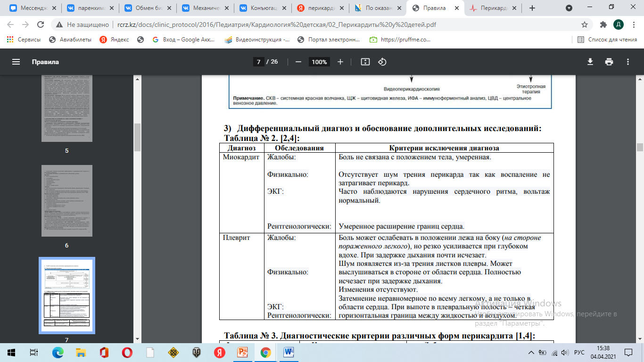Open the Сервисы apps shortcut
Screen dimensions: 644x362
[24, 40]
